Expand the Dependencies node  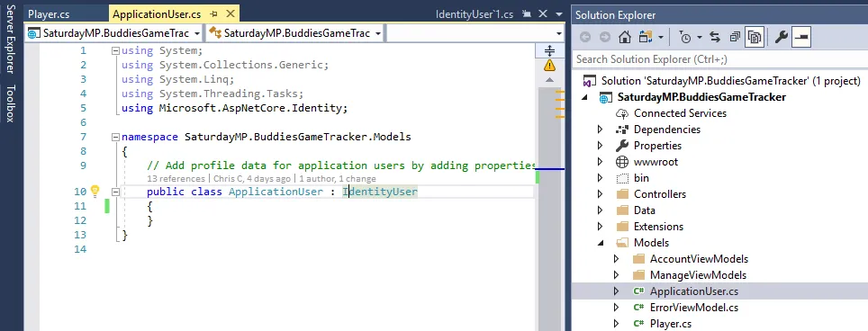click(601, 130)
